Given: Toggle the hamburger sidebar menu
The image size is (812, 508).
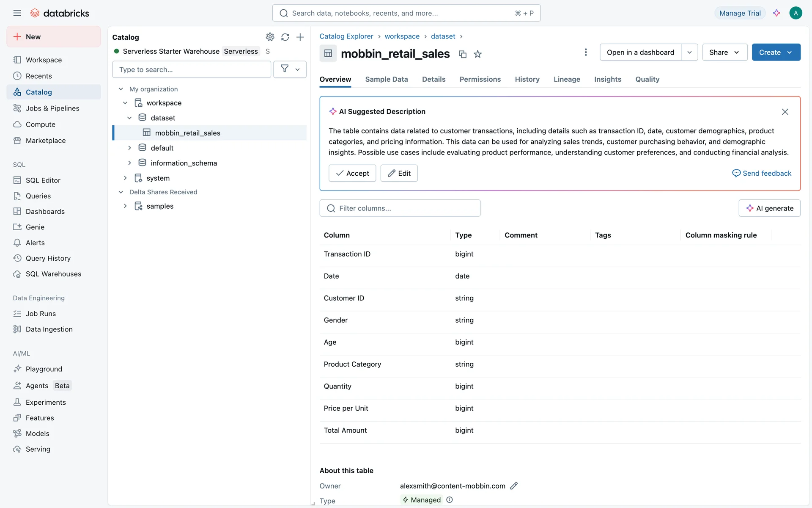Looking at the screenshot, I should [x=17, y=13].
